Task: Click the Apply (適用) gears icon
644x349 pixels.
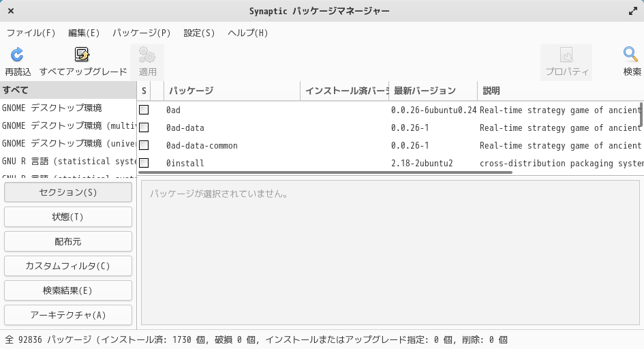Action: click(x=147, y=55)
